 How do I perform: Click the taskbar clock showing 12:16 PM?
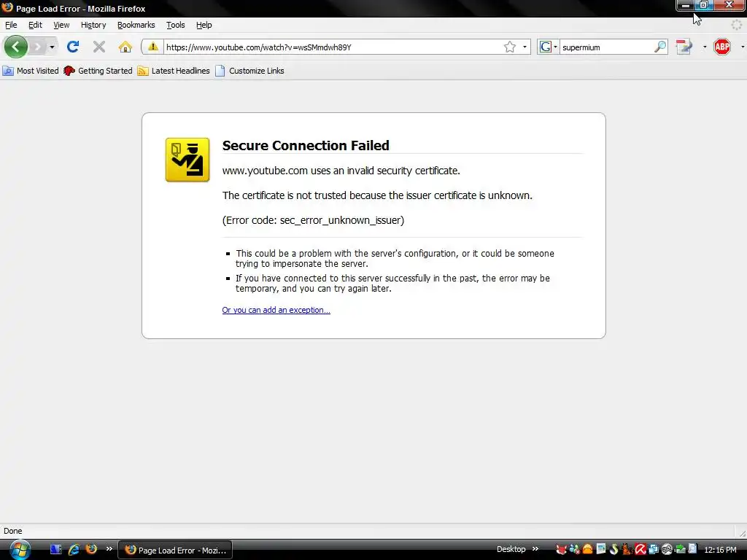[x=720, y=550]
